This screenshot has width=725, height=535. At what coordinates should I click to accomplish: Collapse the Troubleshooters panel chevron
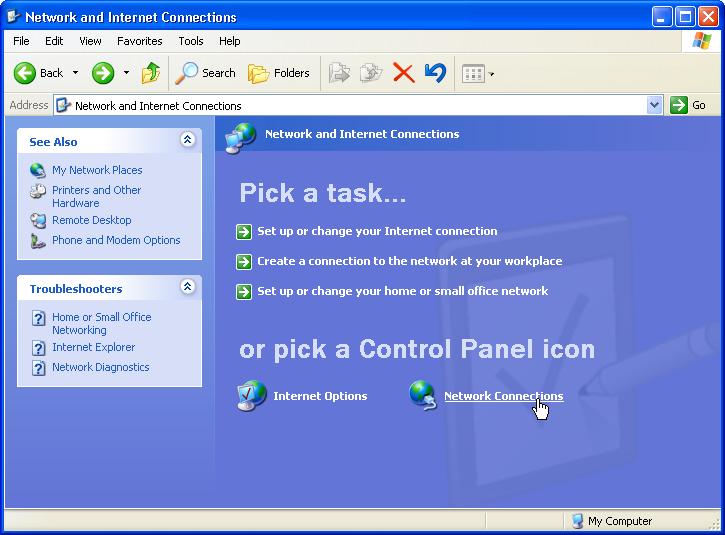click(187, 287)
